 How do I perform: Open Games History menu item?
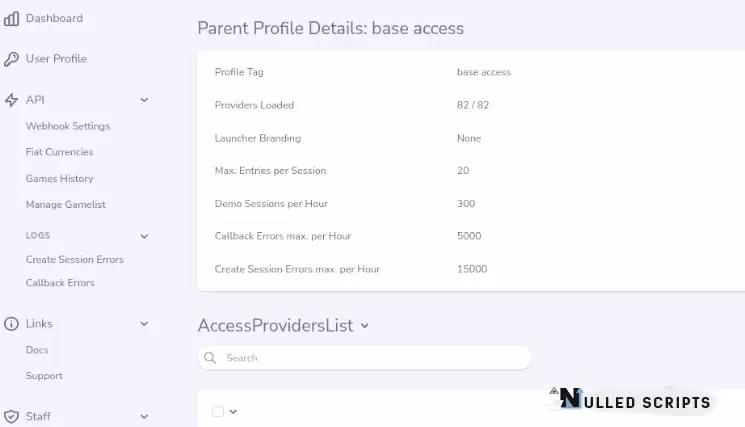(x=59, y=179)
